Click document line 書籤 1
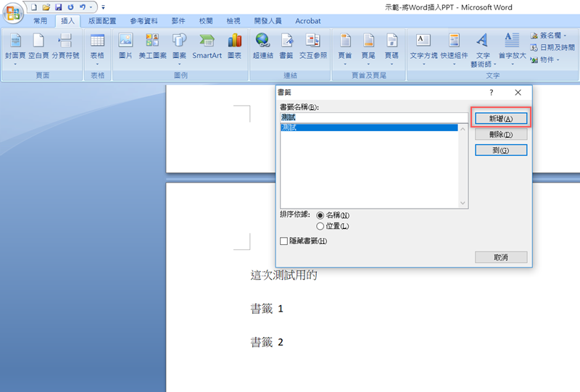The image size is (580, 392). 267,309
